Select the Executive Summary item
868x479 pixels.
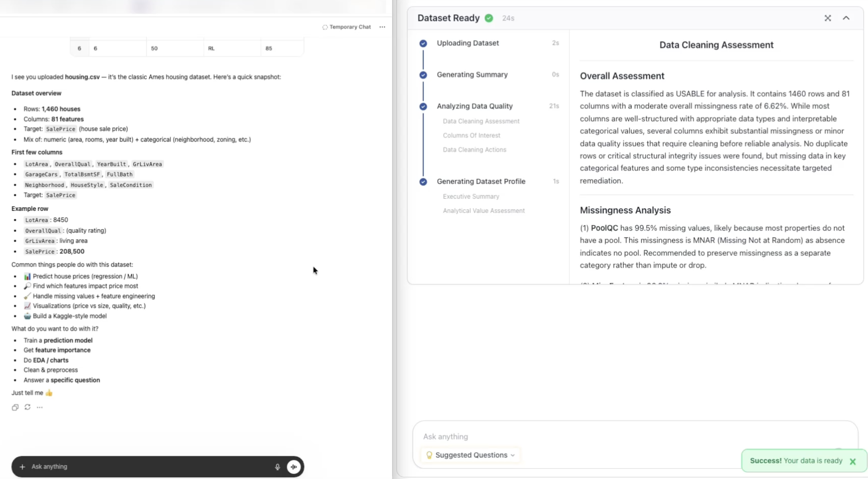pyautogui.click(x=471, y=196)
